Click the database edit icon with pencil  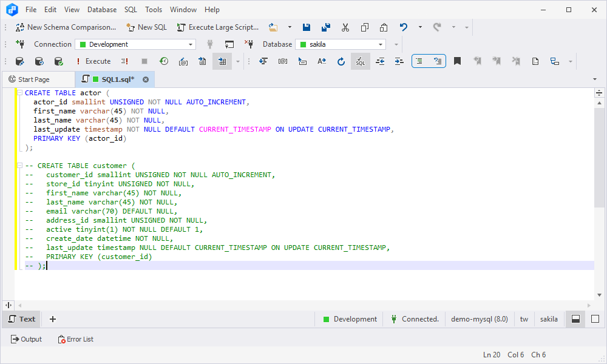20,61
